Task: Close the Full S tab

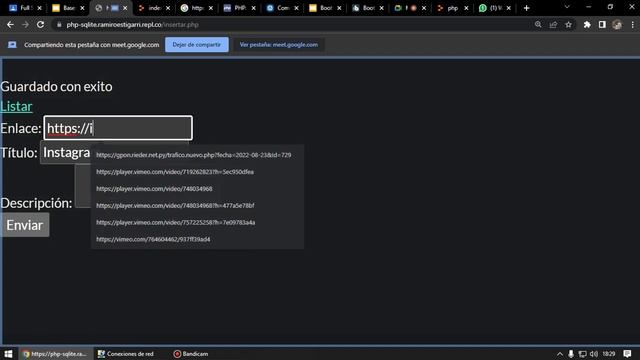Action: [40, 8]
